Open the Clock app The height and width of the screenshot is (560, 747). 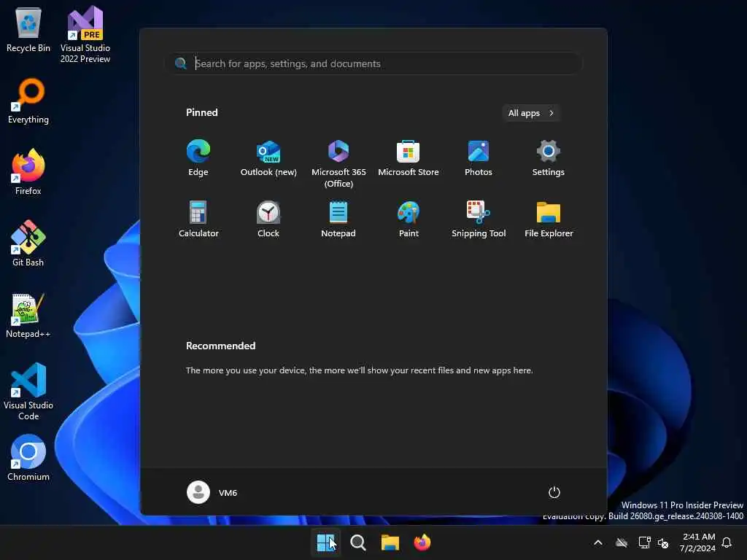pyautogui.click(x=268, y=219)
